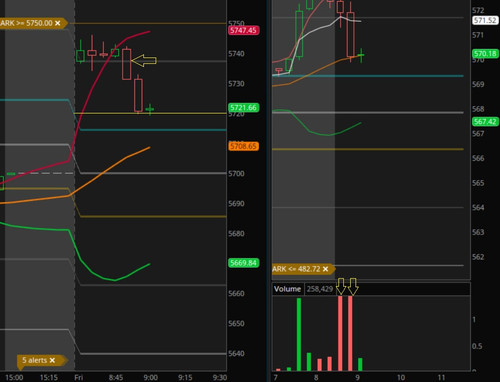Click the 5700 price axis label
Screen dimensions: 500x382
click(236, 173)
